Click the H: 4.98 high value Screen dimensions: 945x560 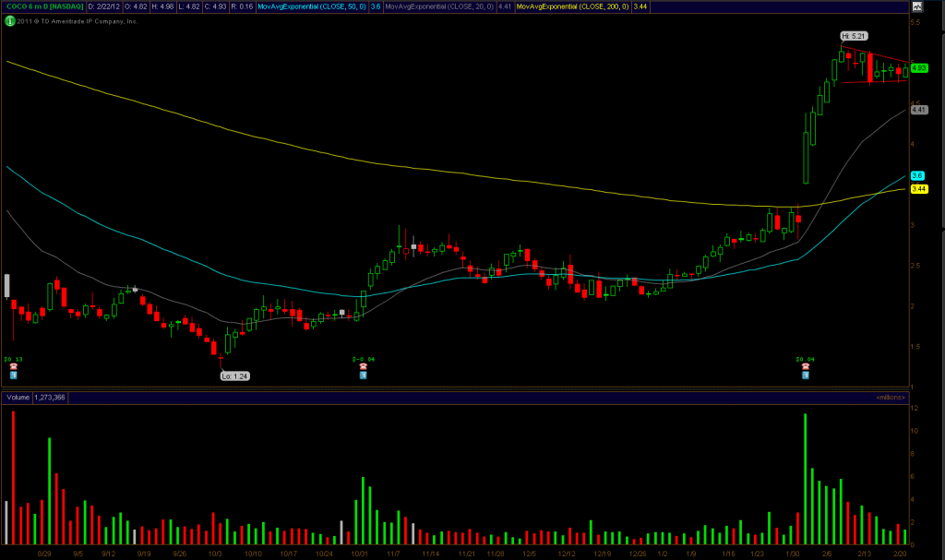tap(162, 6)
